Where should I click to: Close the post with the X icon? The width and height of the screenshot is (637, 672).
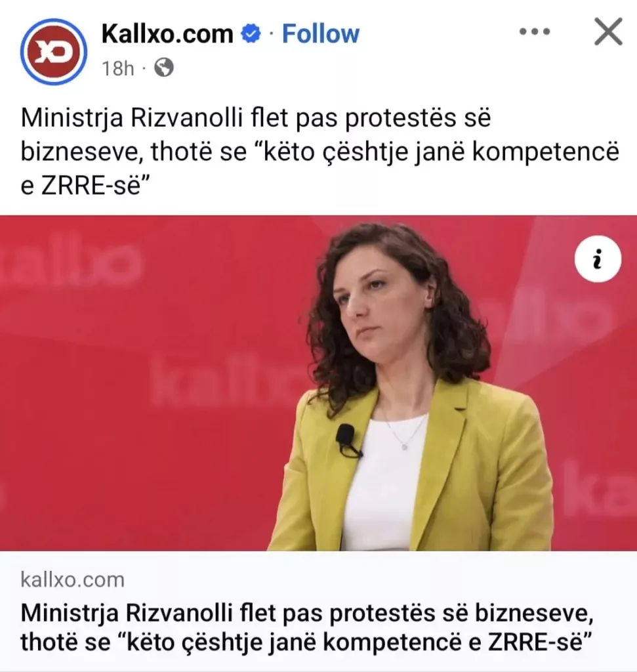[x=608, y=31]
